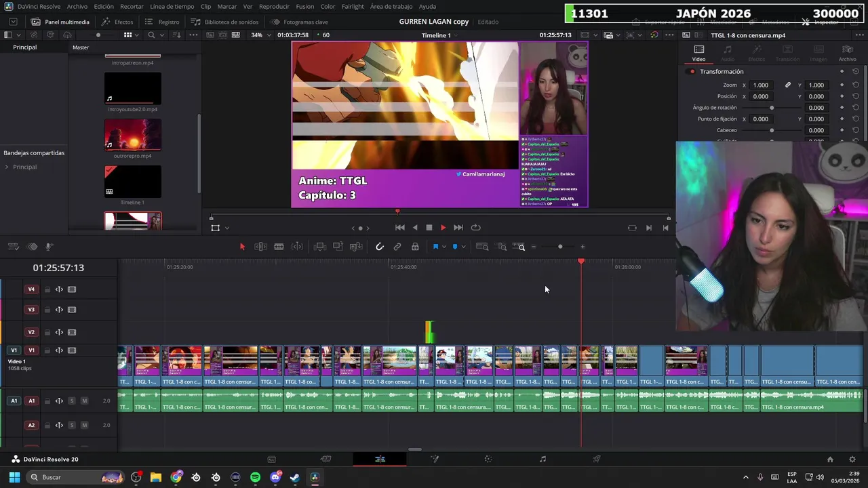Switch to the Color page icon
This screenshot has width=868, height=488.
click(x=488, y=459)
